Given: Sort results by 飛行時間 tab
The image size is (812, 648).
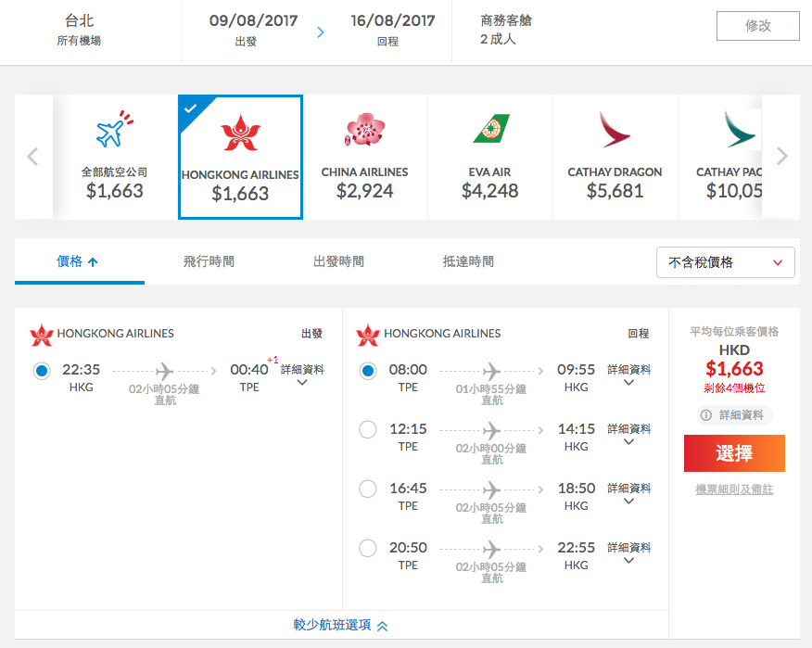Looking at the screenshot, I should click(209, 262).
